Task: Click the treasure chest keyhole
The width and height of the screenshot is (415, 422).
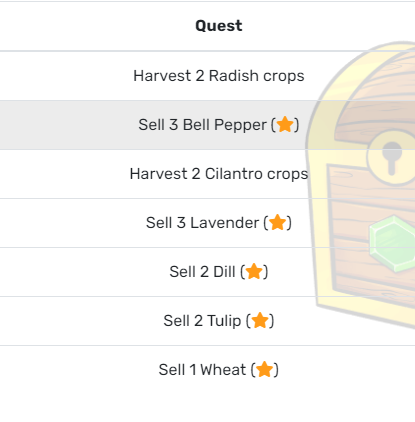Action: point(392,157)
